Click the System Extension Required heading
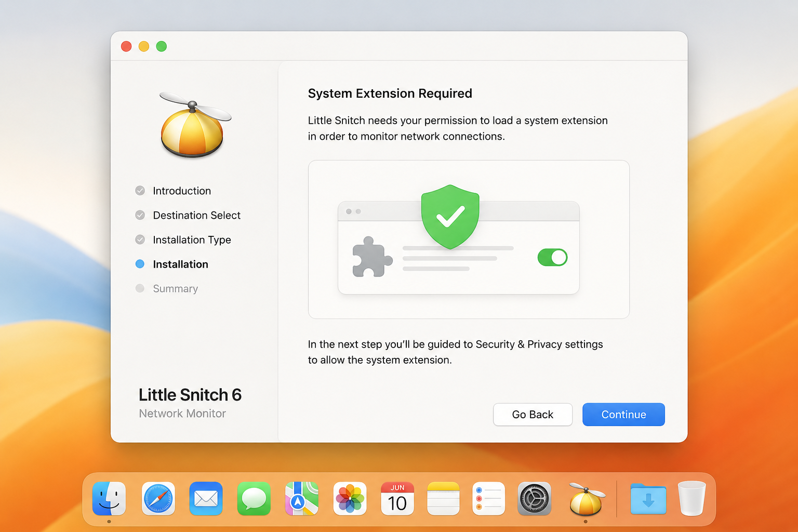798x532 pixels. [x=390, y=94]
